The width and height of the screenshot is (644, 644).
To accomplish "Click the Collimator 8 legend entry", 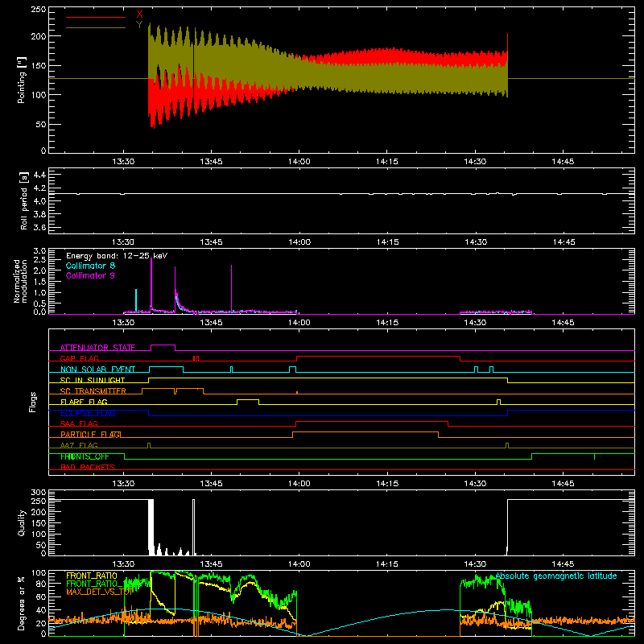I will coord(90,266).
